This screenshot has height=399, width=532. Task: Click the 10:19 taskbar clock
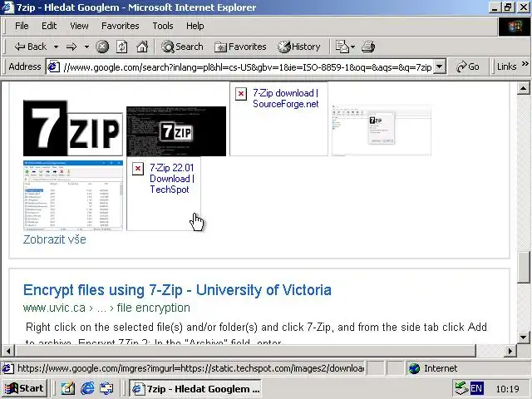507,389
